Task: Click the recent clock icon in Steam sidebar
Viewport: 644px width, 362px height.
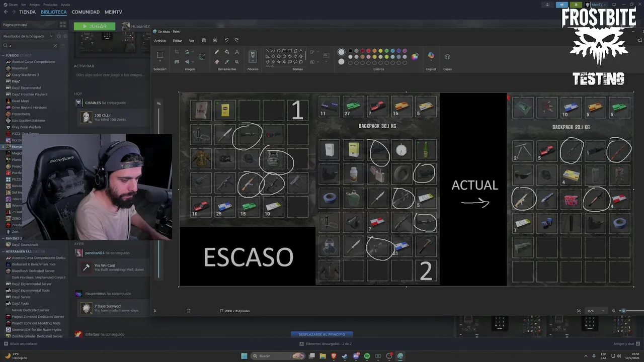Action: (59, 36)
